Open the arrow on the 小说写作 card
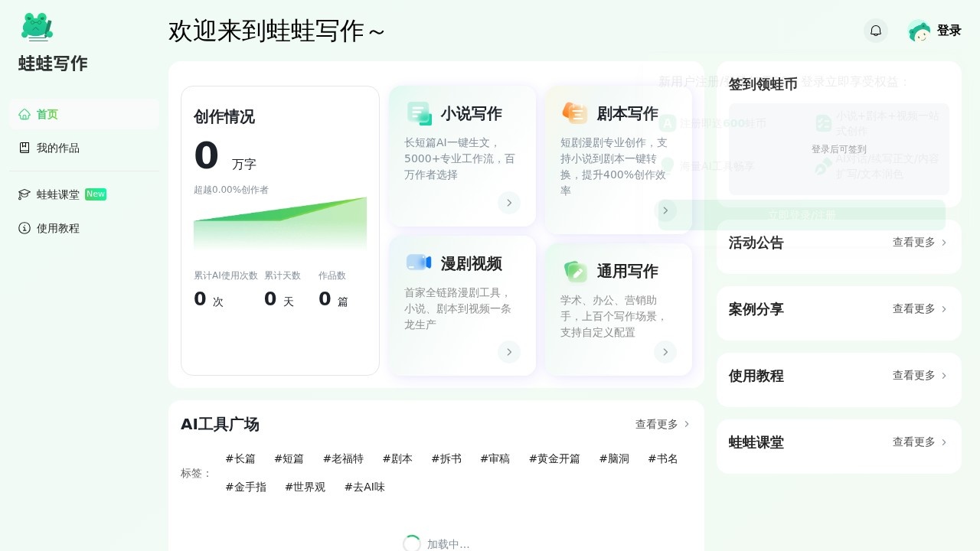This screenshot has width=980, height=551. click(509, 203)
